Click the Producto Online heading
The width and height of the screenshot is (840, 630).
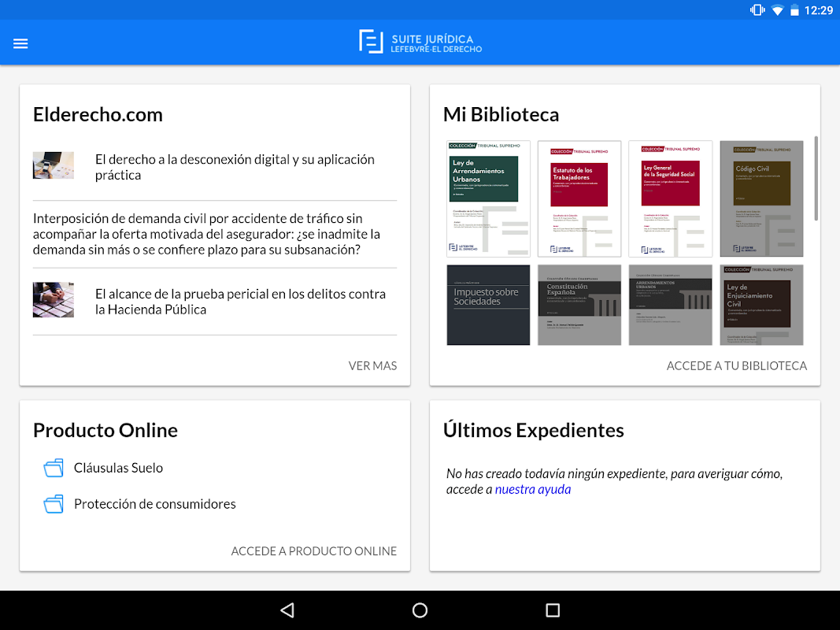coord(105,430)
